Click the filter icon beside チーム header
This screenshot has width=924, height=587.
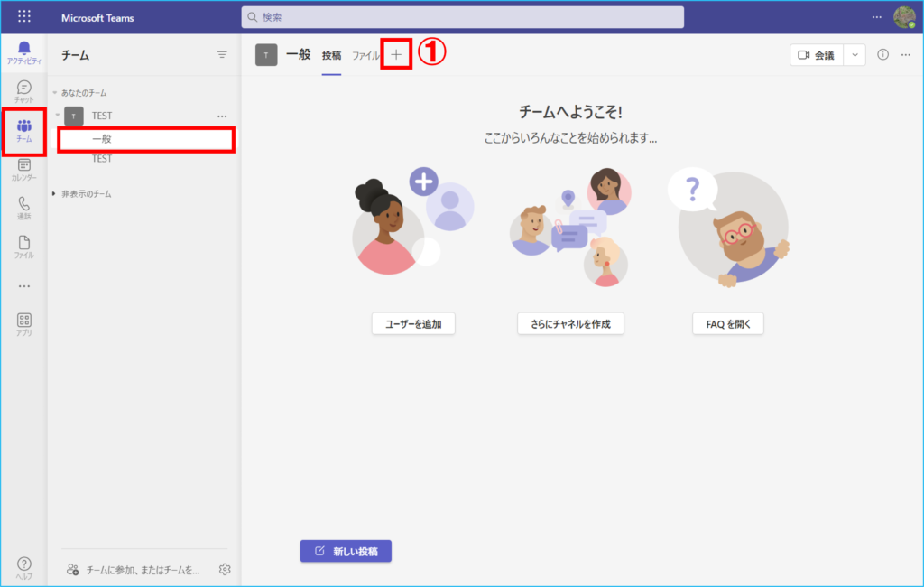(x=222, y=55)
